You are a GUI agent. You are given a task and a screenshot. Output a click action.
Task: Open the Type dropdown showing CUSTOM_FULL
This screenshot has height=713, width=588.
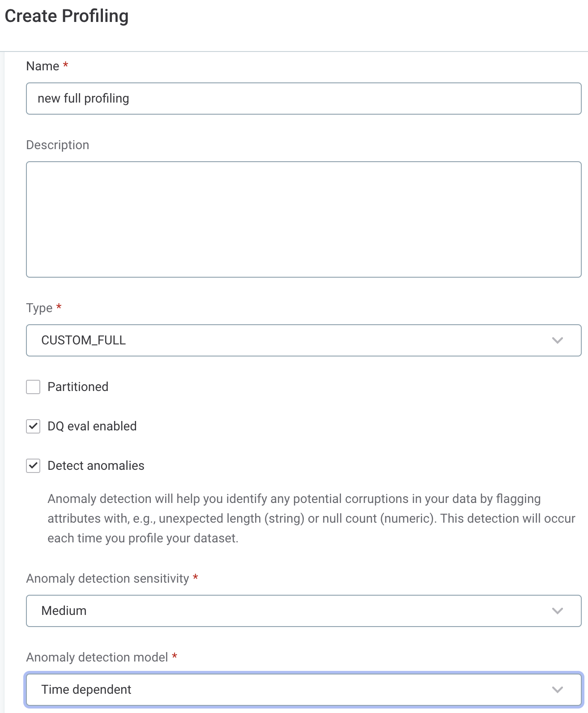pyautogui.click(x=303, y=340)
